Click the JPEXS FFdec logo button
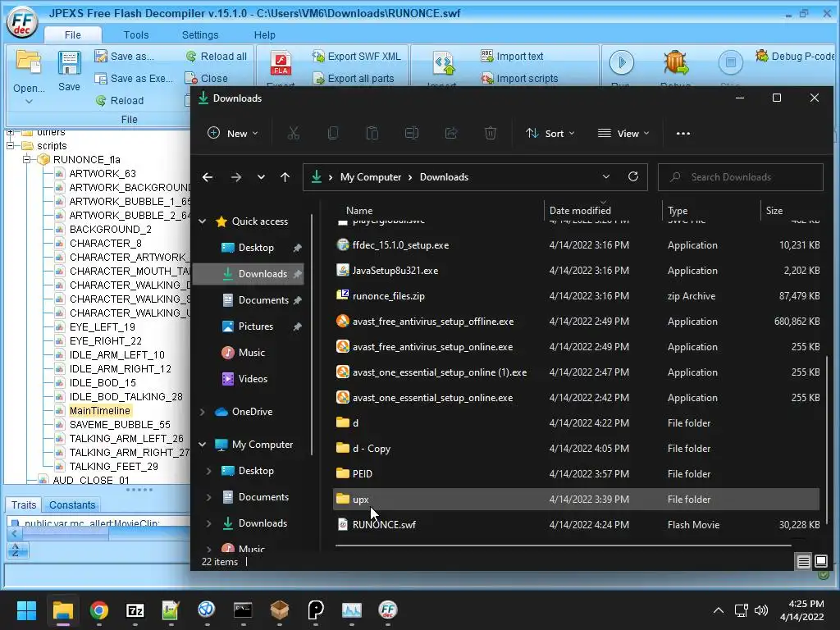Screen dimensions: 840x630 pos(22,22)
